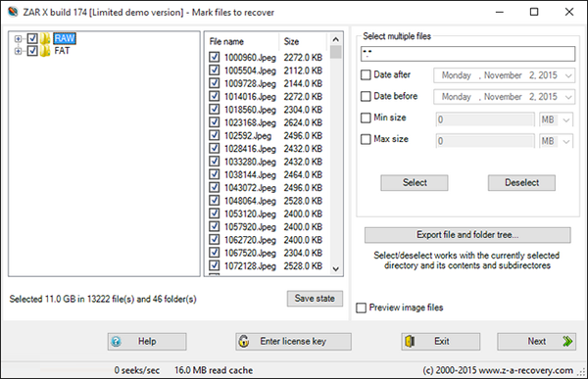Maximize the ZAR X window
This screenshot has width=588, height=379.
pyautogui.click(x=534, y=12)
